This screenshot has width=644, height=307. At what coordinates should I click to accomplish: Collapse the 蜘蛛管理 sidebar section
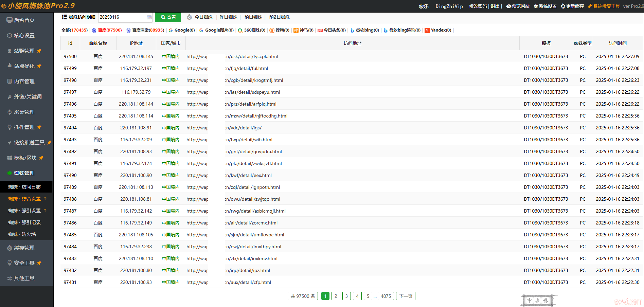[24, 173]
